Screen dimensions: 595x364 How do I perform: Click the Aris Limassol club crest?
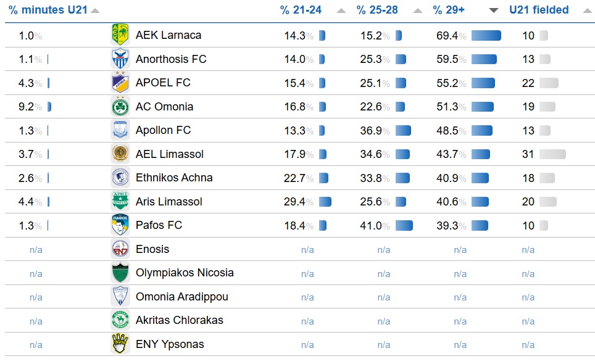tap(120, 202)
